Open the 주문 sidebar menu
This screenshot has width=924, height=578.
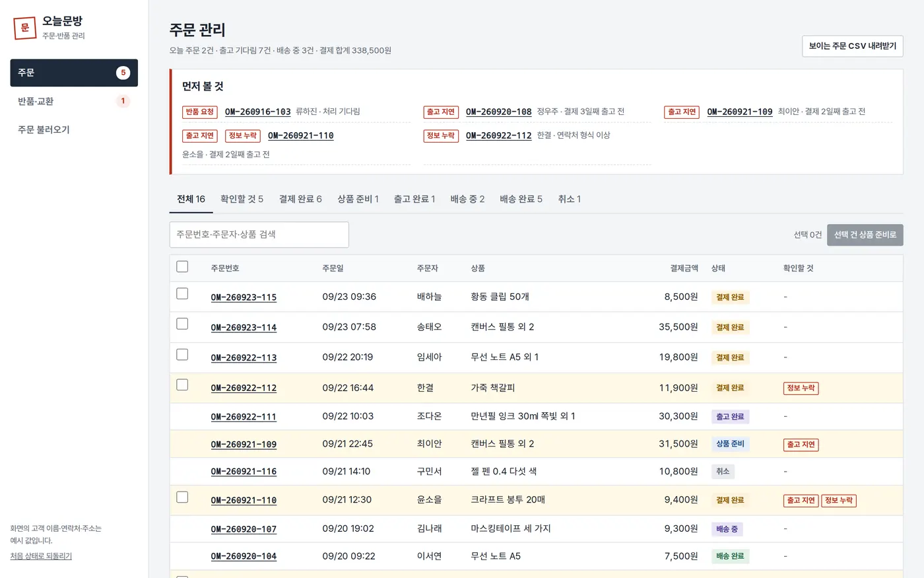tap(74, 73)
